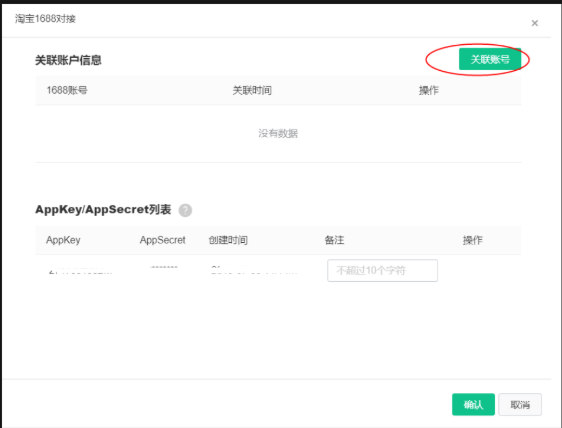Screen dimensions: 562x428
Task: Open the AppKey/AppSecret help question-mark icon
Action: (x=185, y=210)
